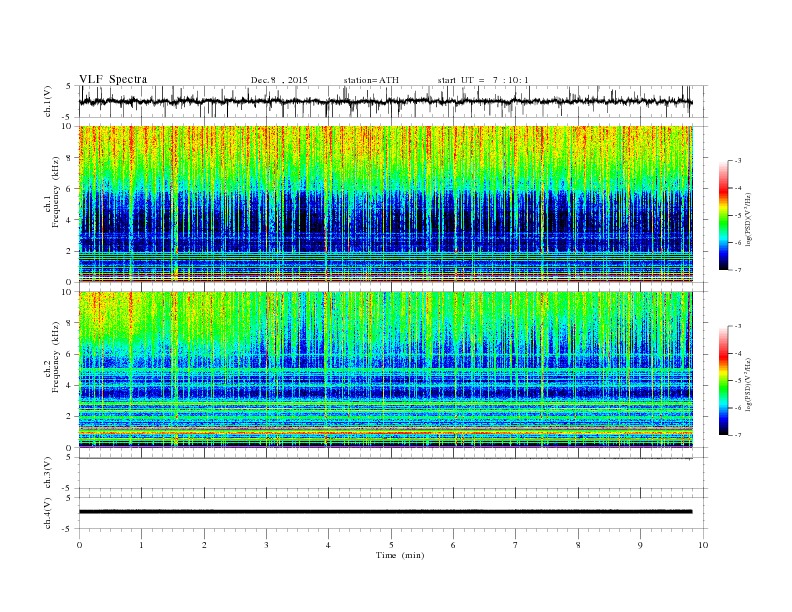The height and width of the screenshot is (612, 792).
Task: Click the "ch.4(V)" axis label
Action: click(48, 513)
